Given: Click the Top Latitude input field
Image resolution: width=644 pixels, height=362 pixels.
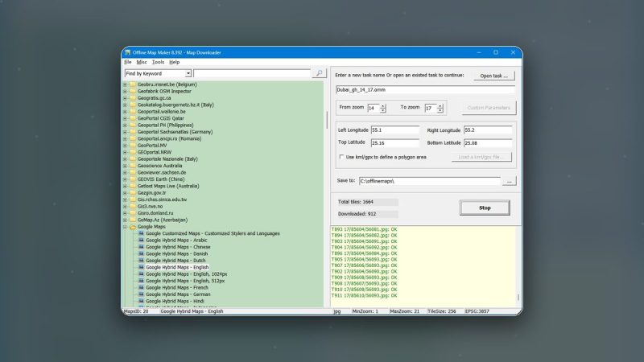Looking at the screenshot, I should 394,143.
